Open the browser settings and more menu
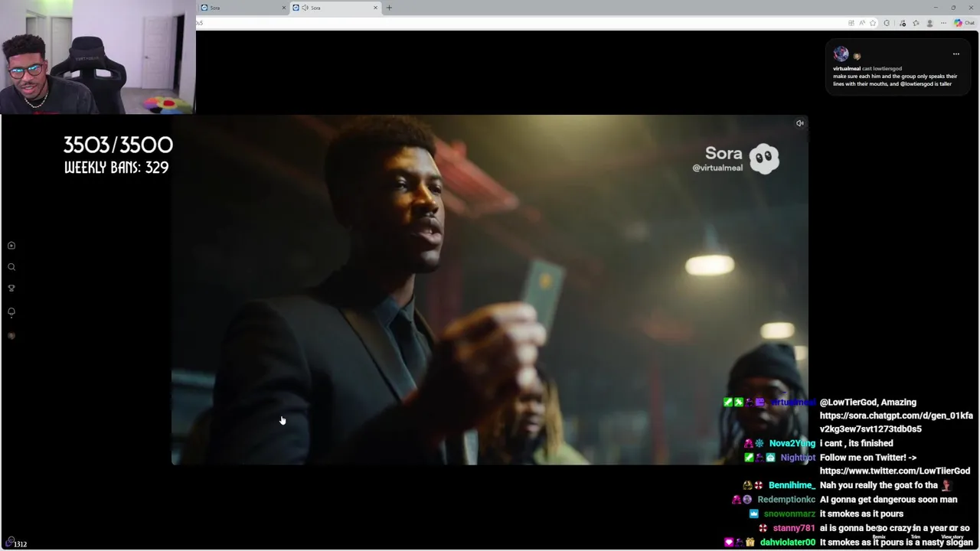Image resolution: width=980 pixels, height=551 pixels. (x=943, y=23)
